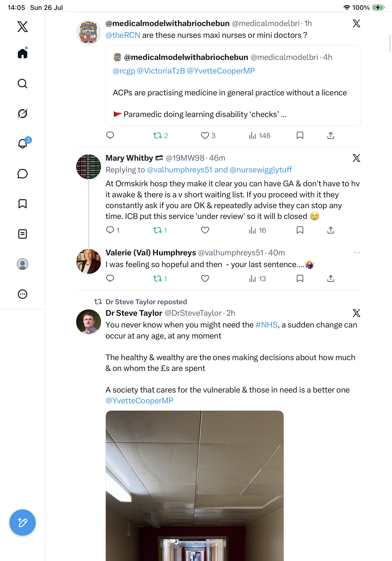Open quoted tweet about ACPs practising medicine
Image resolution: width=392 pixels, height=561 pixels.
tap(233, 86)
